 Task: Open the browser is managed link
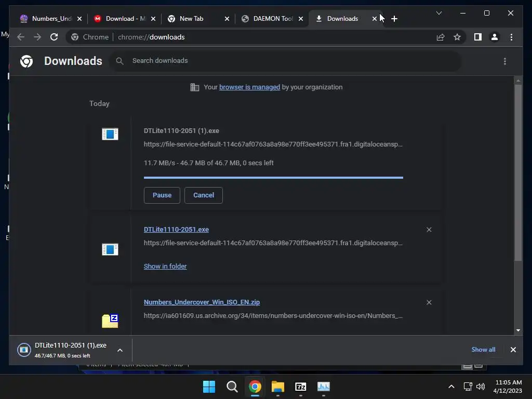coord(249,87)
